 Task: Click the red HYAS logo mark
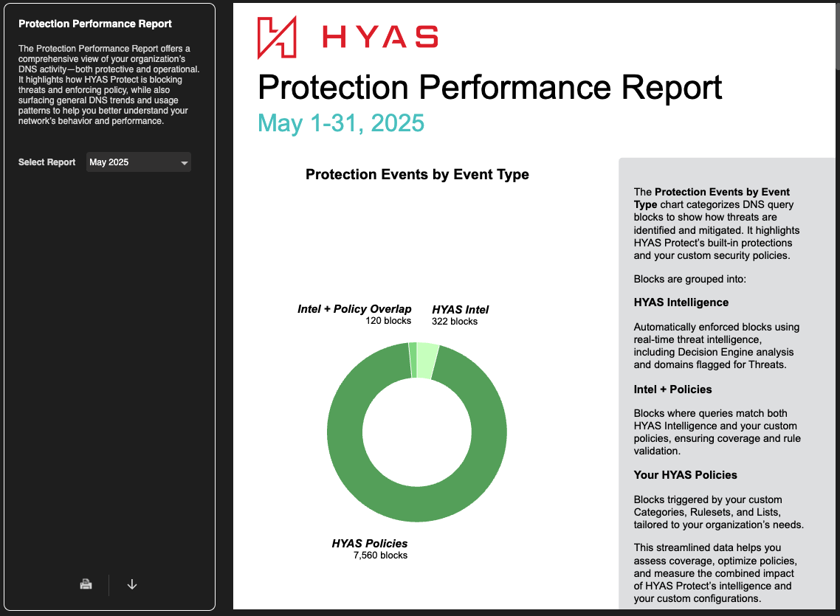[277, 38]
